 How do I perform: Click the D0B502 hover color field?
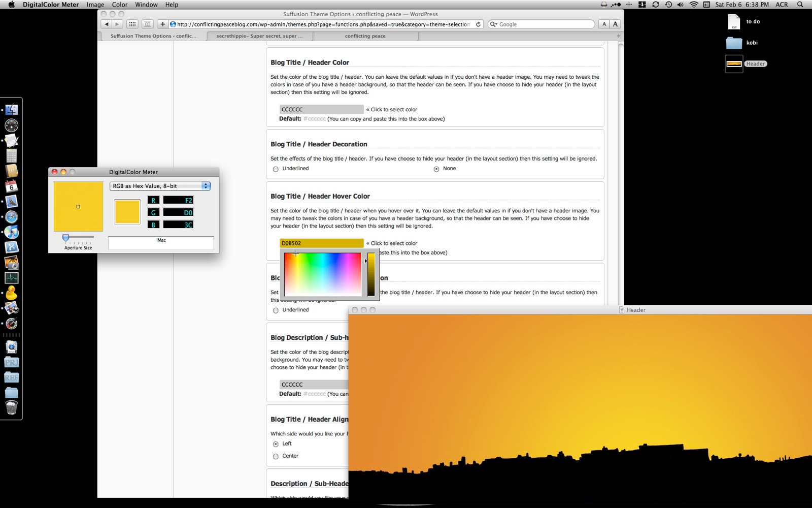pyautogui.click(x=322, y=243)
